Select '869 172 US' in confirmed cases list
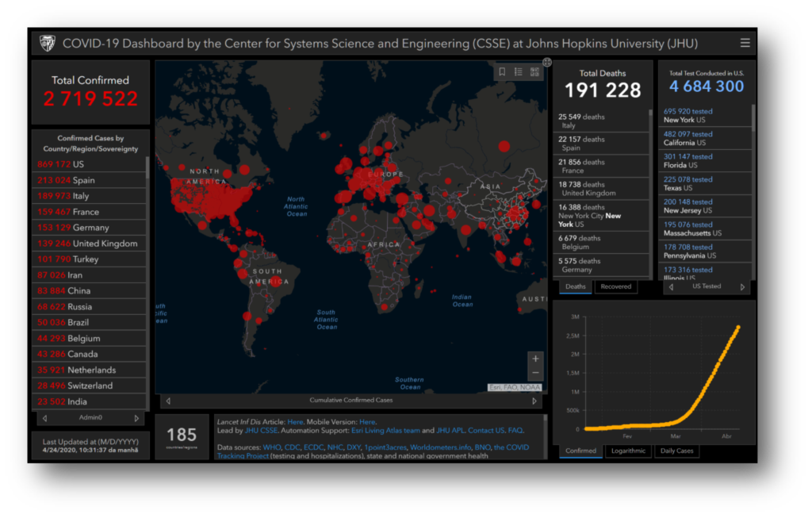The image size is (812, 518). (x=89, y=165)
